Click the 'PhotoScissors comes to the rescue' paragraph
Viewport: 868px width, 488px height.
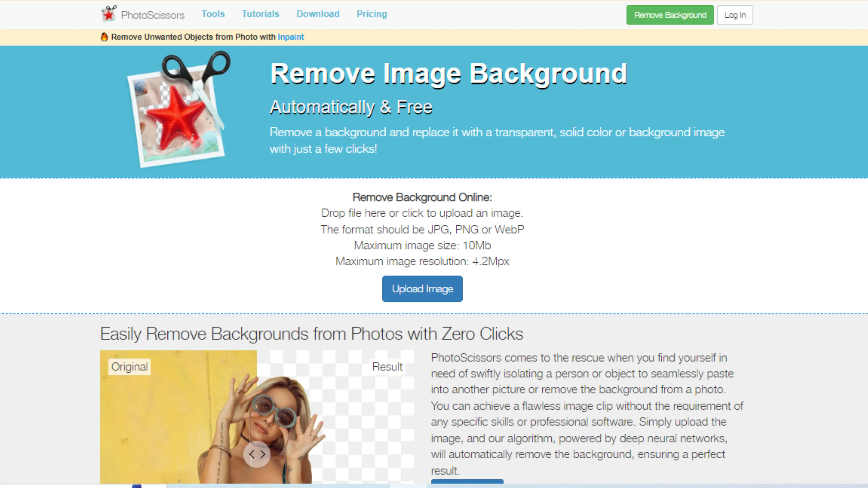[587, 414]
